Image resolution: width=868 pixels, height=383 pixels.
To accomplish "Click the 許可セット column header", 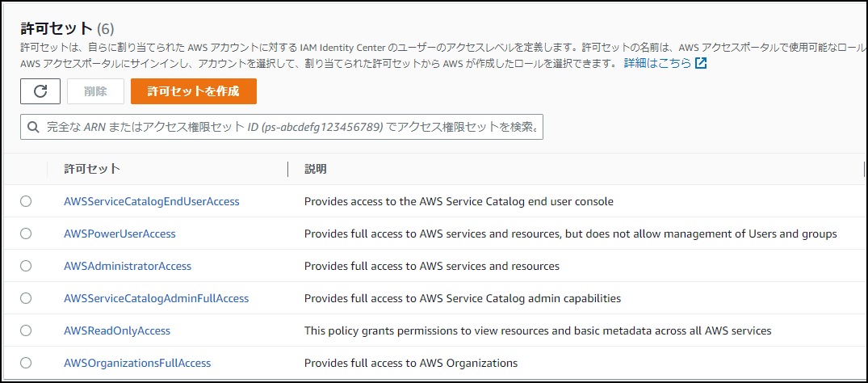I will tap(92, 169).
